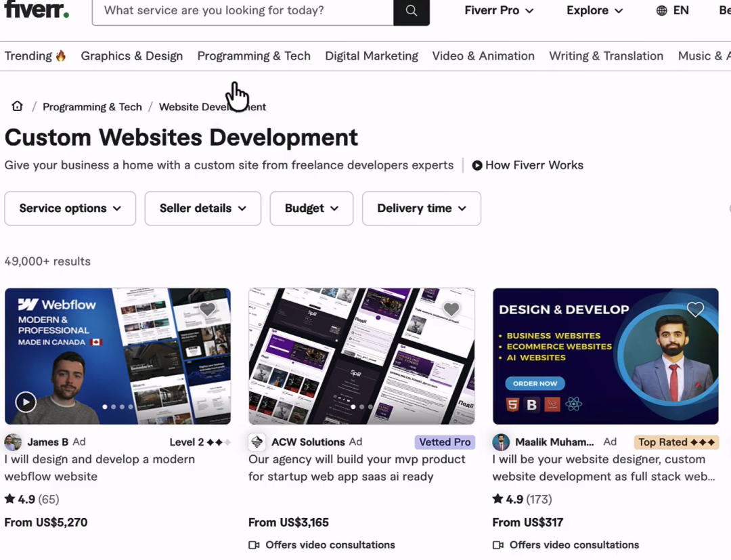This screenshot has width=731, height=560.
Task: Open the Music & Audio category
Action: pos(704,56)
